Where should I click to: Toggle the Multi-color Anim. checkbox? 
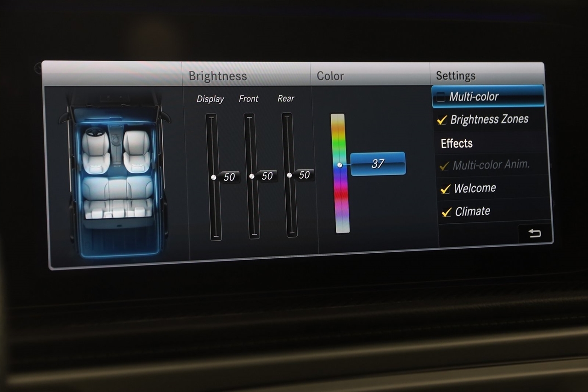[x=444, y=166]
